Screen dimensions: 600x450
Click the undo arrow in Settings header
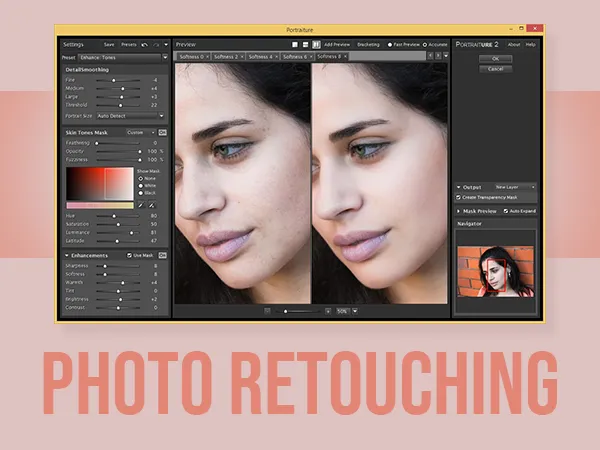coord(144,45)
